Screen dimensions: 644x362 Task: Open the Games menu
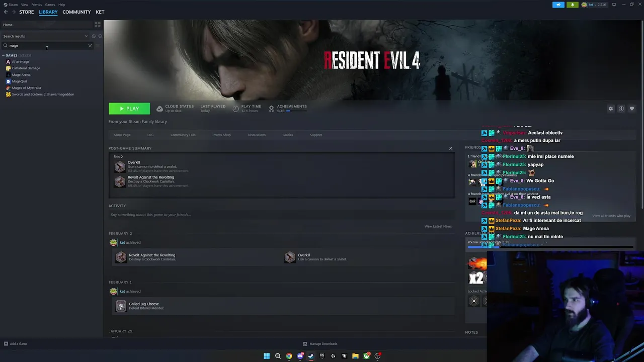[x=50, y=5]
